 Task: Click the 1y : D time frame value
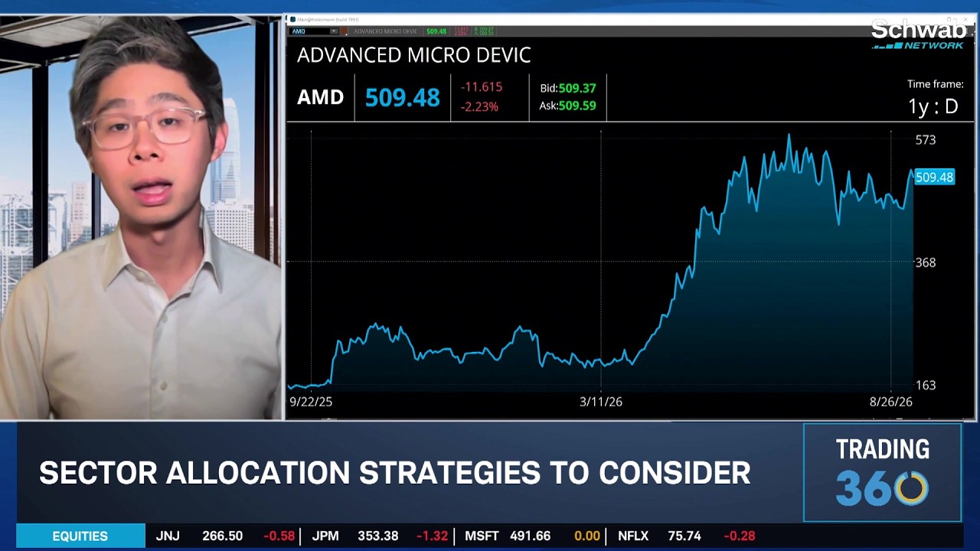(x=933, y=106)
